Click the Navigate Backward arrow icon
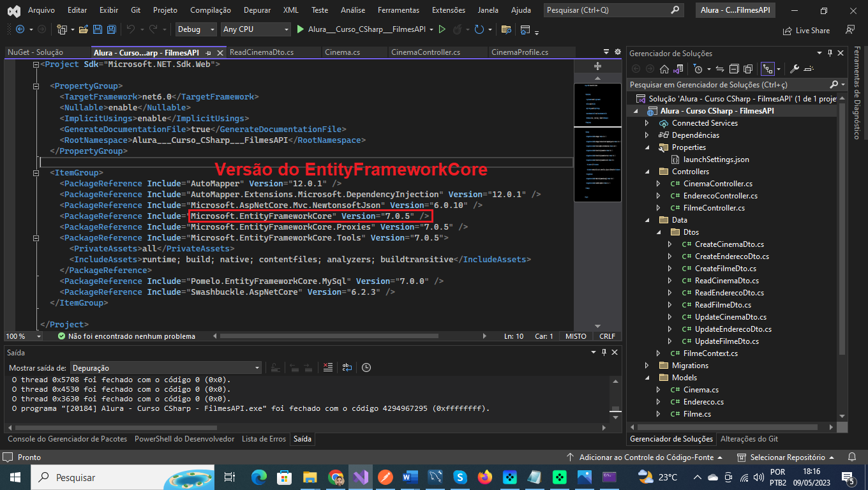868x490 pixels. tap(20, 29)
